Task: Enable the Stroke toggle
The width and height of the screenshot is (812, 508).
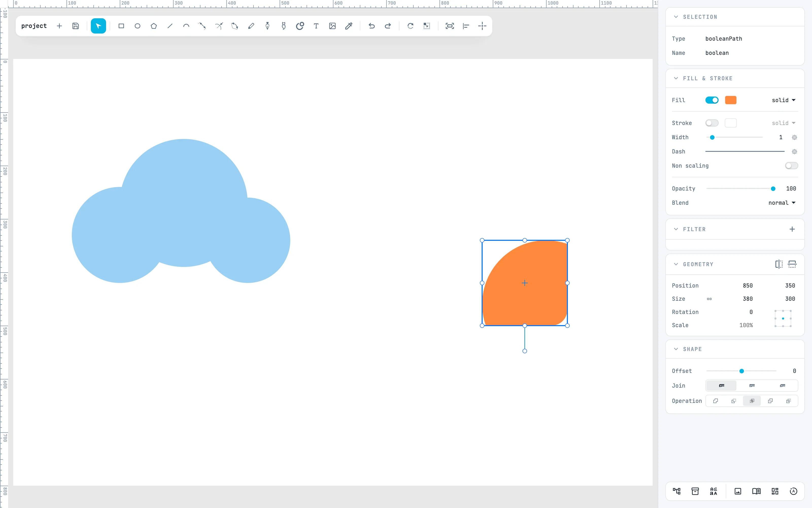Action: (x=712, y=123)
